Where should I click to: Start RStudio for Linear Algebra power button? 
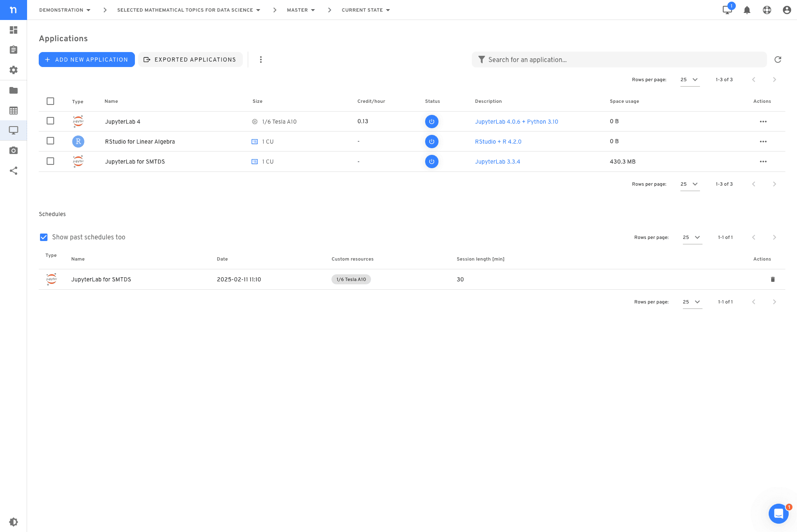pos(432,142)
